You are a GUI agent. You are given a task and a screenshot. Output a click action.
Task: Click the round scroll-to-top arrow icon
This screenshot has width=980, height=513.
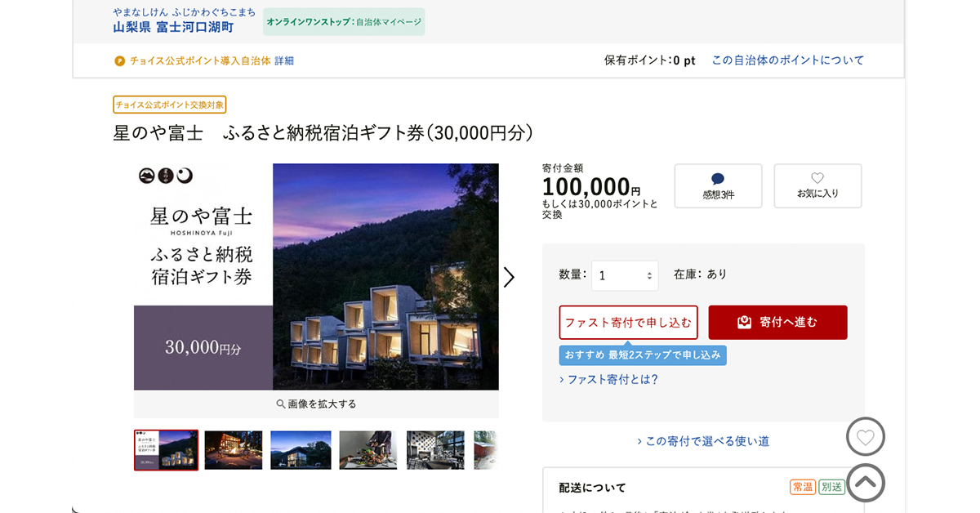pyautogui.click(x=866, y=483)
